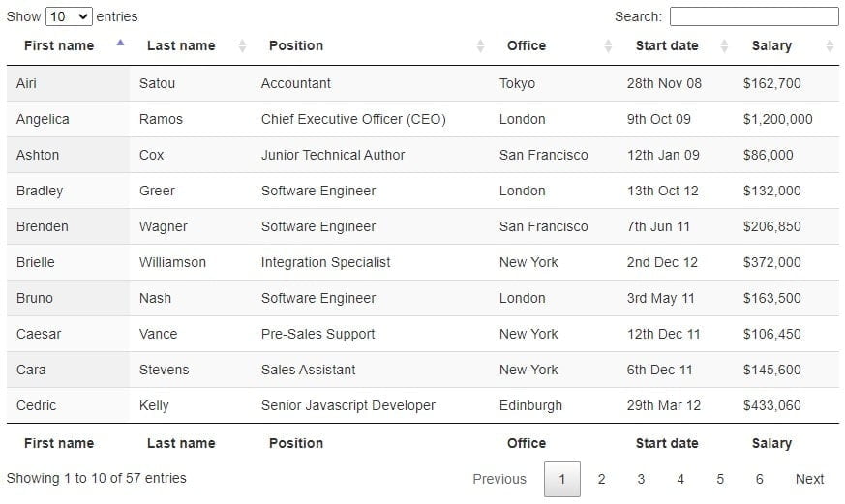Click the Angelica Ramos CEO row
Viewport: 845px width, 504px height.
pyautogui.click(x=422, y=119)
